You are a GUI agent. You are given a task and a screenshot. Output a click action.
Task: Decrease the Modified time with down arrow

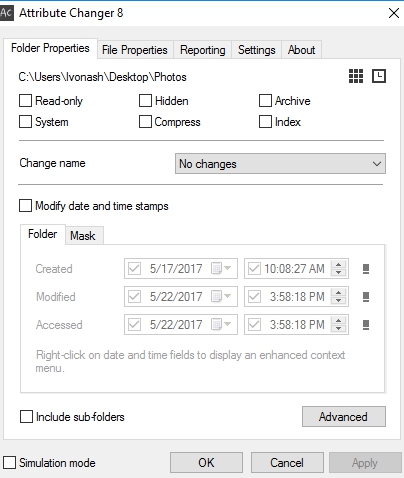pos(338,301)
